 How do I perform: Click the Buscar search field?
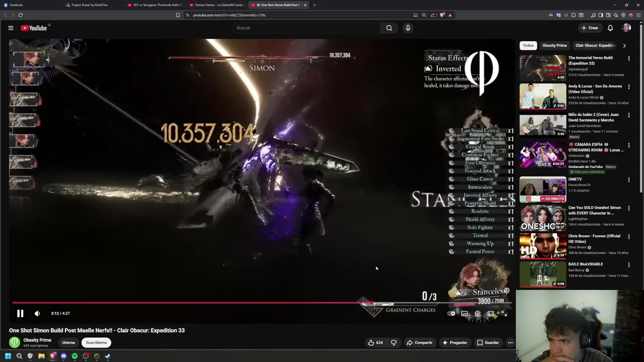tap(307, 28)
